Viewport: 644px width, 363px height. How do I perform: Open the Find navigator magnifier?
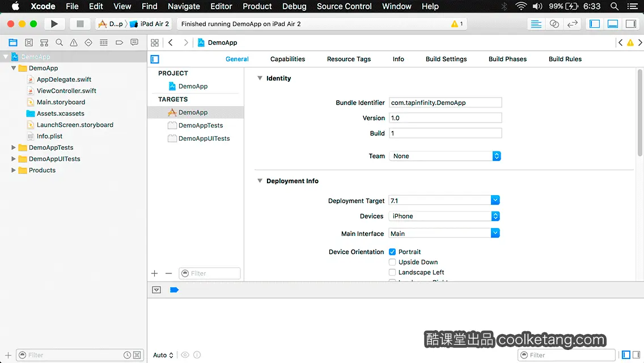pyautogui.click(x=59, y=43)
